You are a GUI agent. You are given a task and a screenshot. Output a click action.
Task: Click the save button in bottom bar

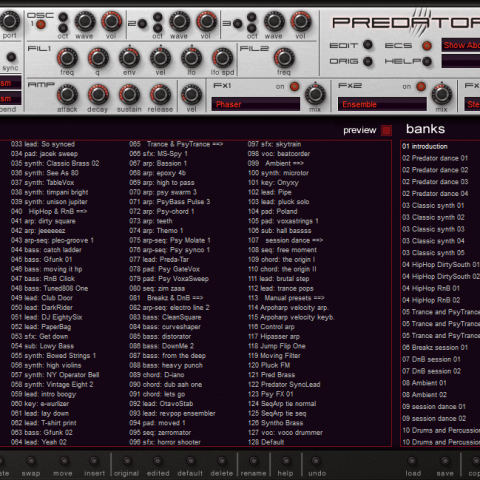[445, 461]
